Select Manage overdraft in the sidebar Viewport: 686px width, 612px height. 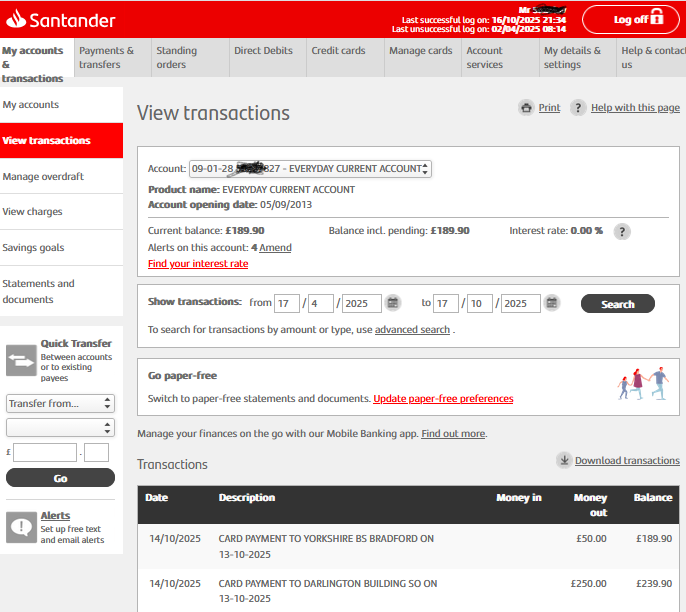(x=43, y=177)
